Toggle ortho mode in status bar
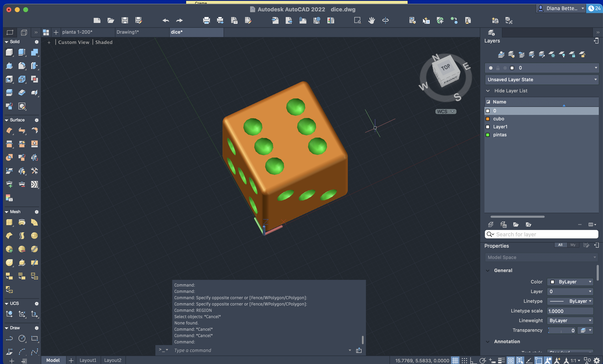This screenshot has height=364, width=603. click(473, 360)
